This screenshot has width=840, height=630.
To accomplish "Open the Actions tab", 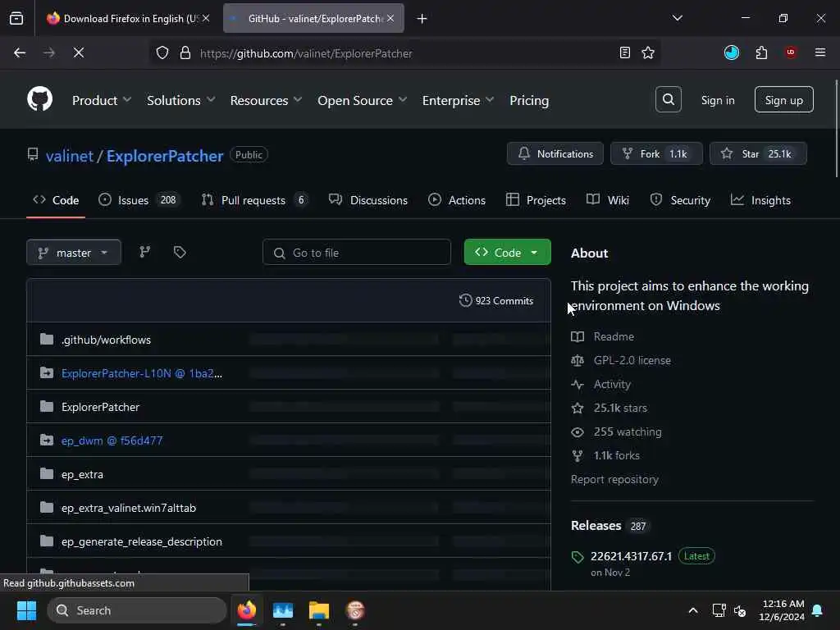I will click(x=457, y=200).
